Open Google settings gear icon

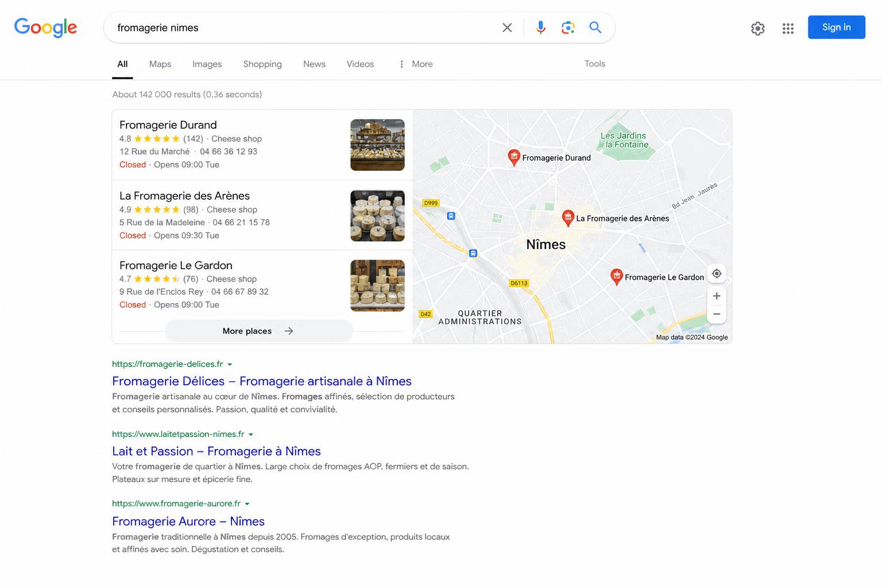758,28
